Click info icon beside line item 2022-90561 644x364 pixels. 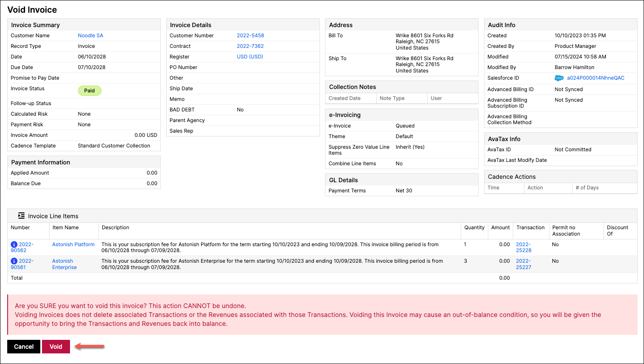[14, 261]
